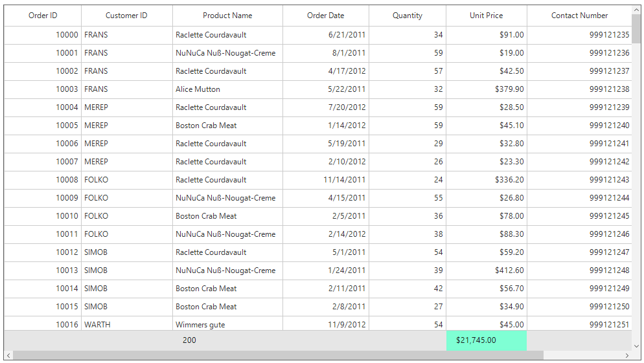The width and height of the screenshot is (644, 363).
Task: Sort by Unit Price column header
Action: click(x=487, y=16)
